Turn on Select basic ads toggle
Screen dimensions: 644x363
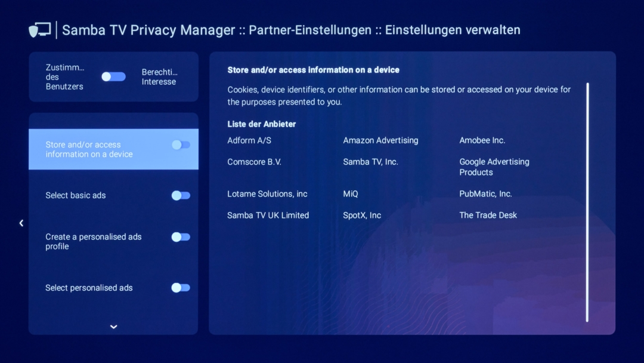point(181,195)
